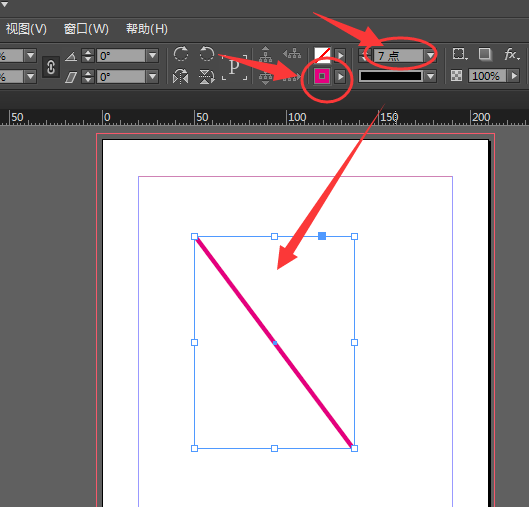Click the opacity 100% field
The height and width of the screenshot is (507, 529).
[x=487, y=76]
